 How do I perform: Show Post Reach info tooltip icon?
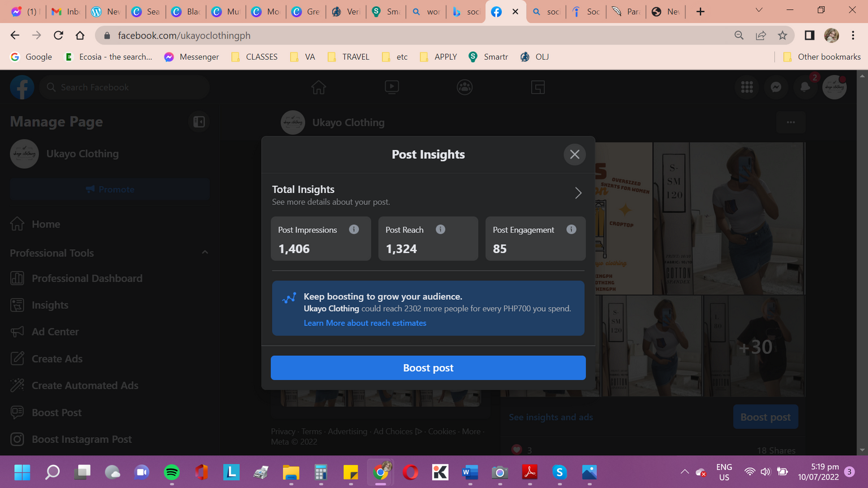440,229
